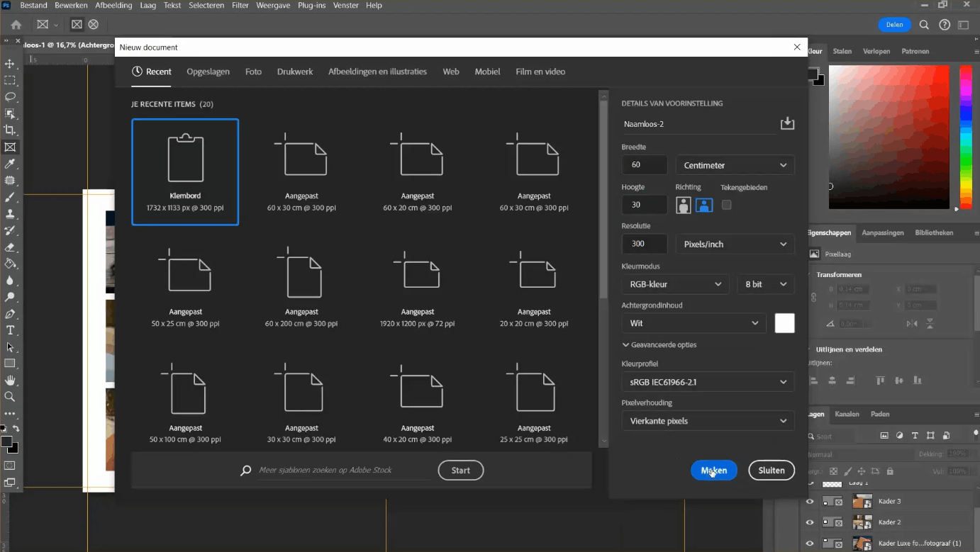Switch to the Web tab
Screen dimensions: 980x552
(451, 72)
